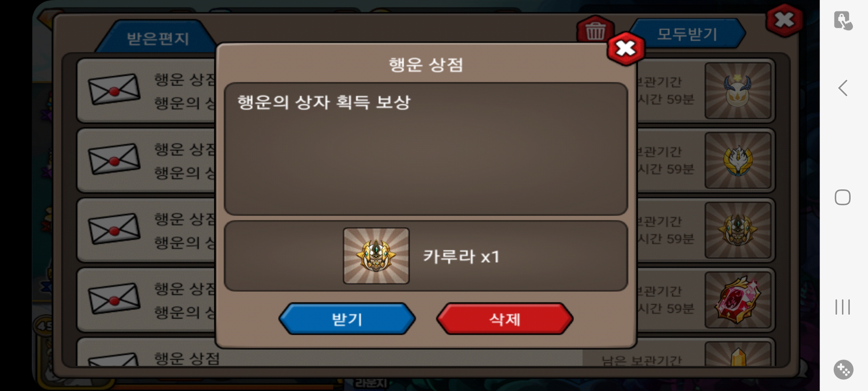This screenshot has height=391, width=868.
Task: Open the fourth mail envelope icon
Action: click(114, 299)
